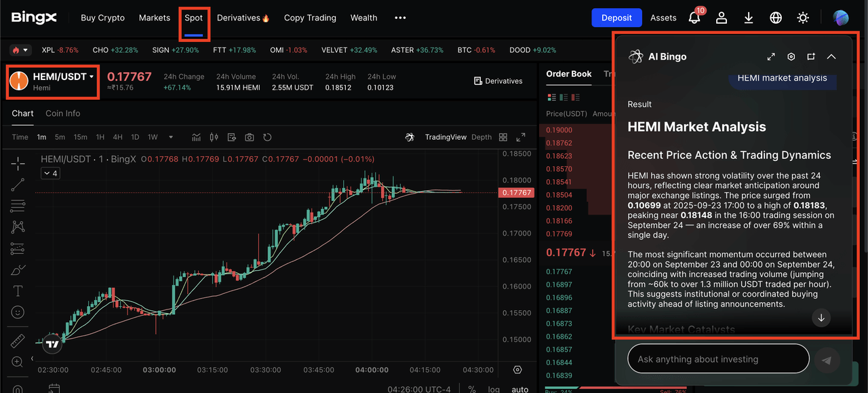Open the profile avatar orb
Screen dimensions: 868x393
tap(841, 18)
